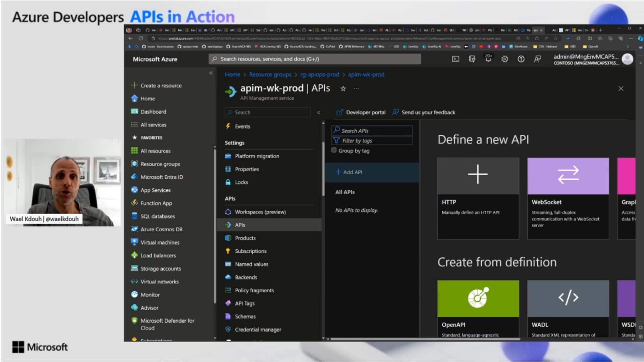Collapse the resource menu panel chevron
Screen dimensions: 644x362
pos(319,113)
